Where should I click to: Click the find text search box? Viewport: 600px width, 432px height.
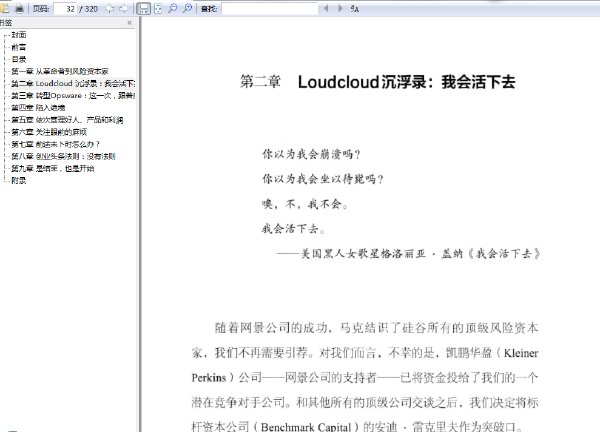[x=270, y=8]
